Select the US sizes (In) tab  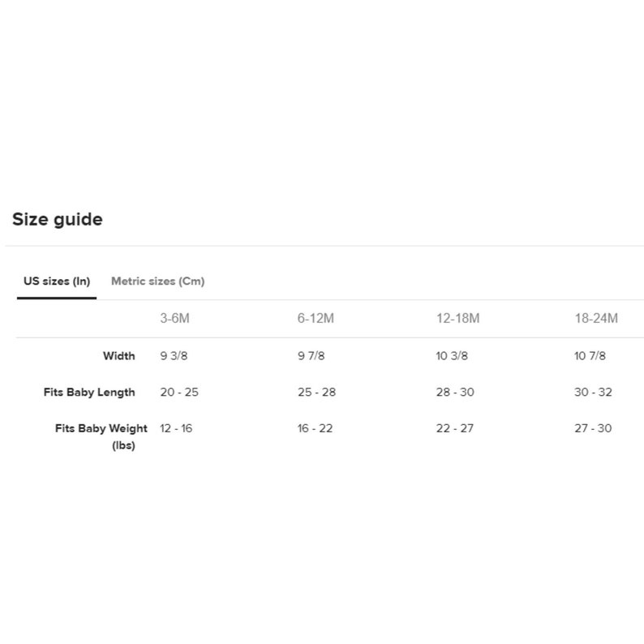[57, 281]
